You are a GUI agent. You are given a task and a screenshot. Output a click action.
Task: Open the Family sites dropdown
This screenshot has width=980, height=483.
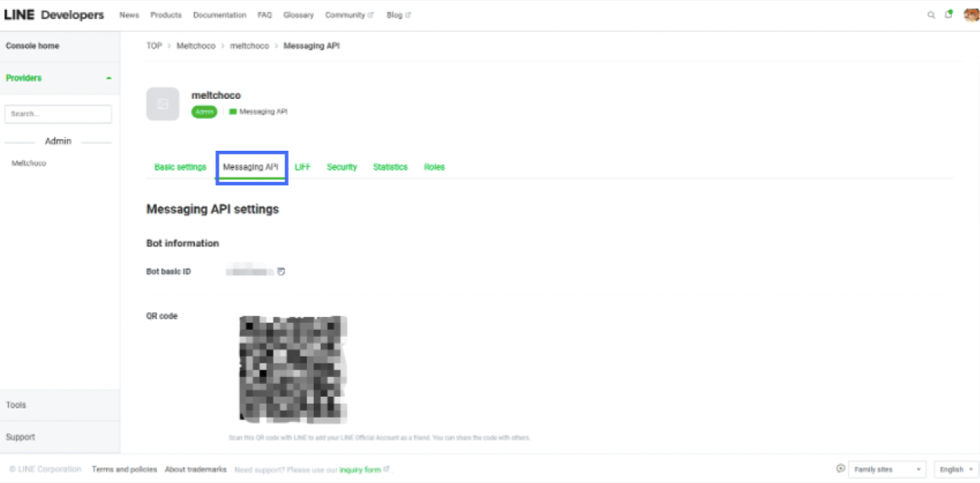[x=887, y=469]
